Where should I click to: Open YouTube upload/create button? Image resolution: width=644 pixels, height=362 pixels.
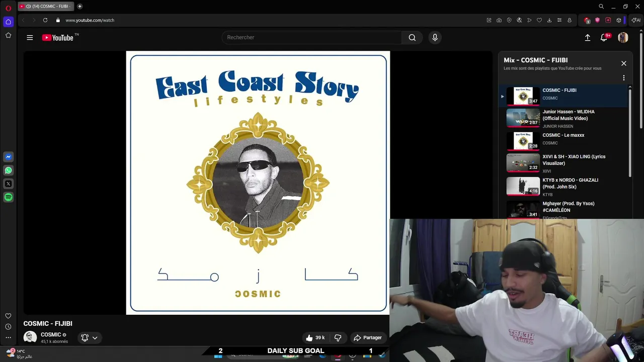pos(587,37)
